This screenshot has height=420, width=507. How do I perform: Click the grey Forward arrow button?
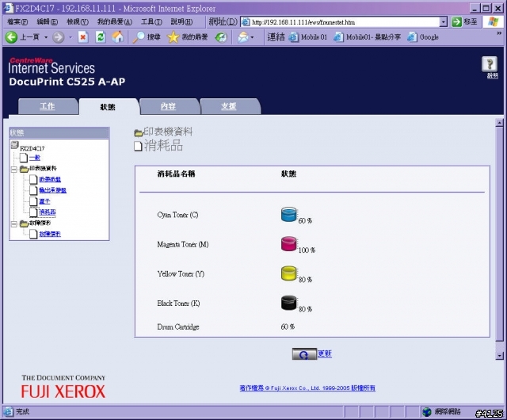click(59, 37)
